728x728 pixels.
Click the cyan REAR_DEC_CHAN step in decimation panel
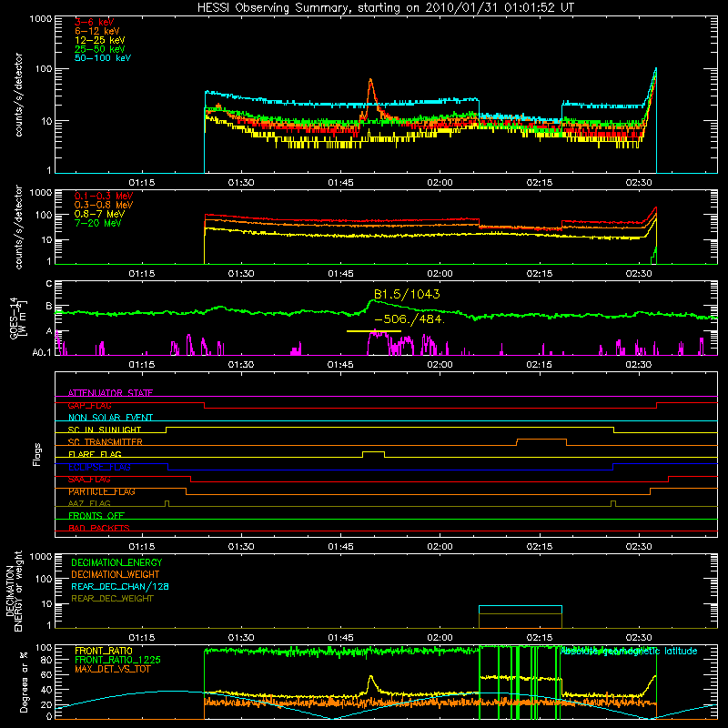pos(520,606)
